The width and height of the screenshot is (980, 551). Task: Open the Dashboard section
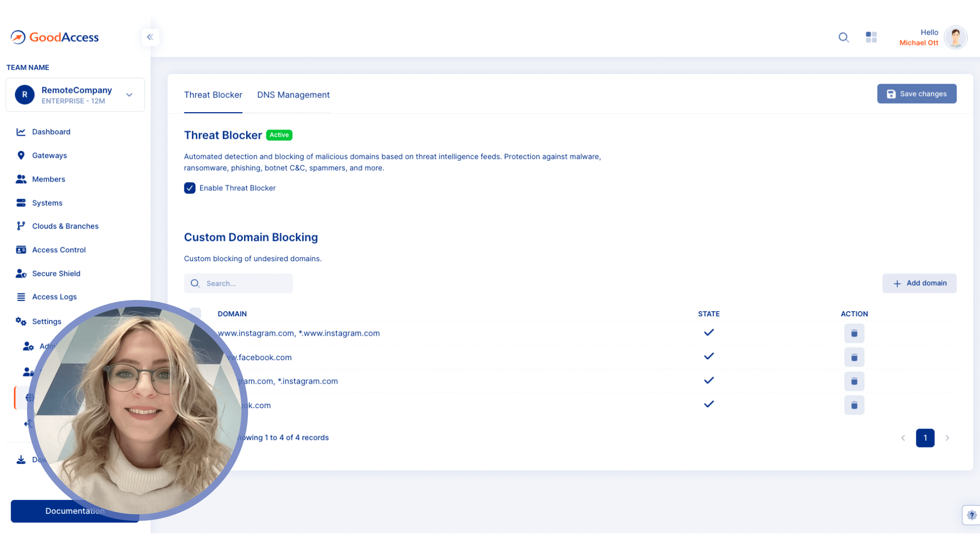click(x=51, y=132)
